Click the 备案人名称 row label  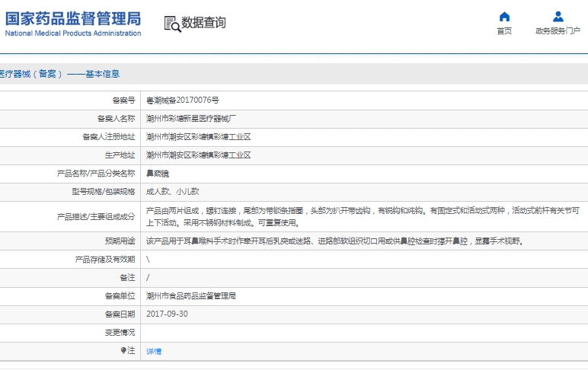(117, 119)
